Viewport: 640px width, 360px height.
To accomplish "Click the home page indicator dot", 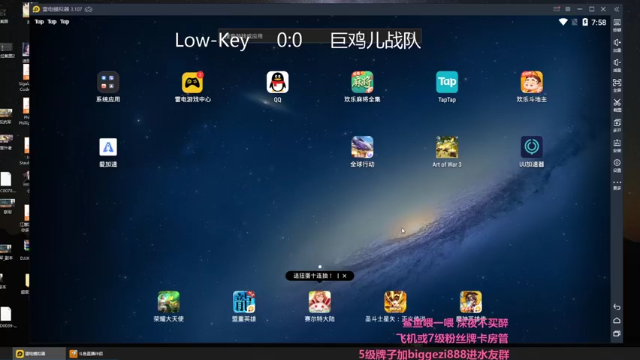I will pos(320,267).
